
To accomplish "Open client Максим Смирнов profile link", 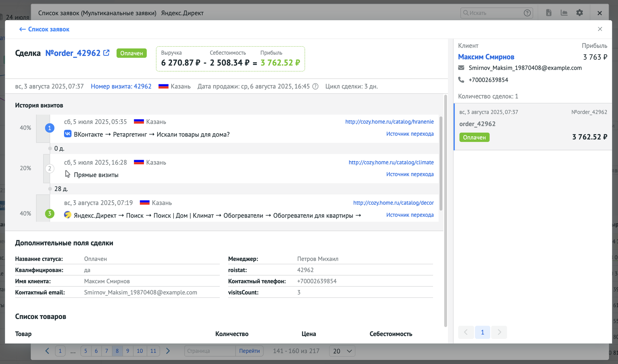I will 486,57.
